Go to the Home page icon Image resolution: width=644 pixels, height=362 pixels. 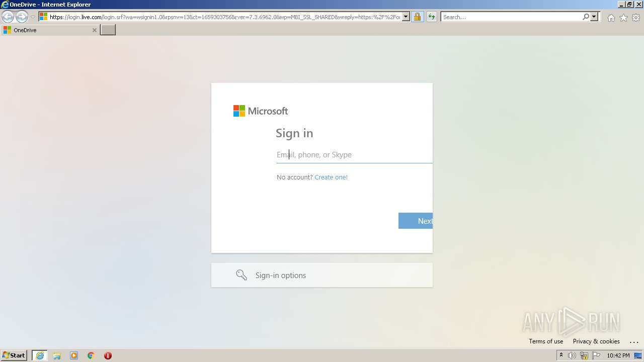(x=611, y=18)
